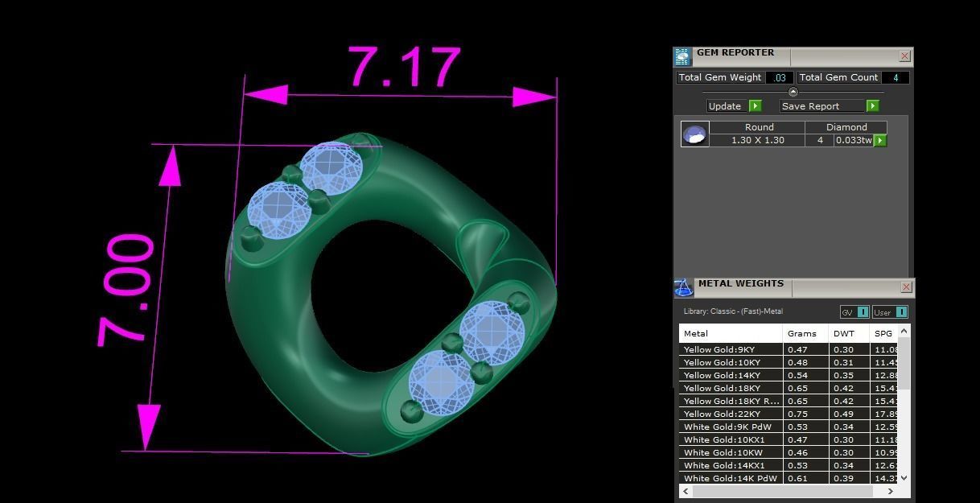Select the round diamond gem thumbnail
Viewport: 980px width, 503px height.
pyautogui.click(x=695, y=134)
